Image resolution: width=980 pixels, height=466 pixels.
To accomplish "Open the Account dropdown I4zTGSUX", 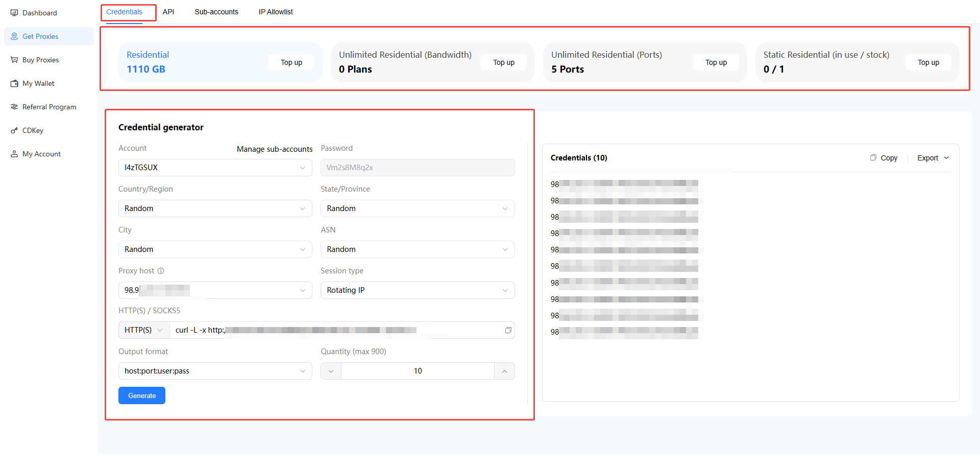I will pyautogui.click(x=215, y=168).
